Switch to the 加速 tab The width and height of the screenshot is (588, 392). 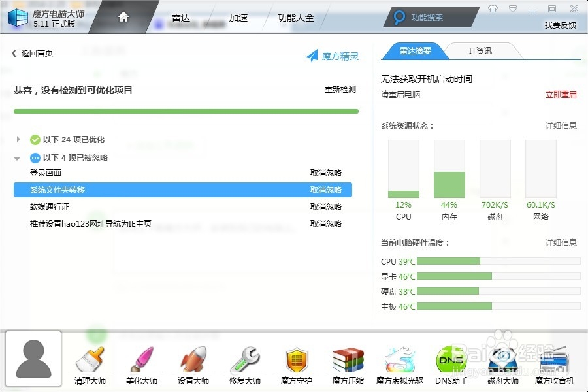click(238, 18)
